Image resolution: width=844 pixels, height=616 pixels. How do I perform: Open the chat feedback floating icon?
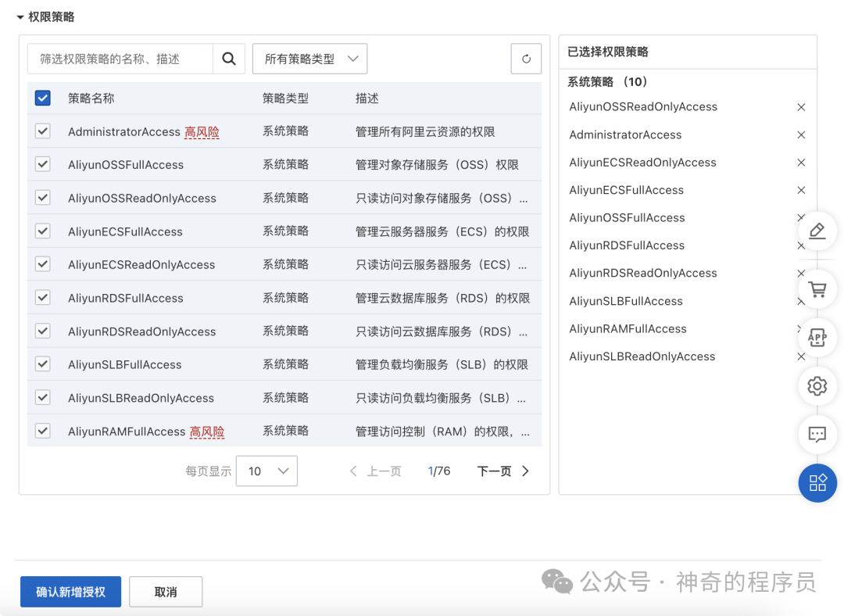pos(817,434)
